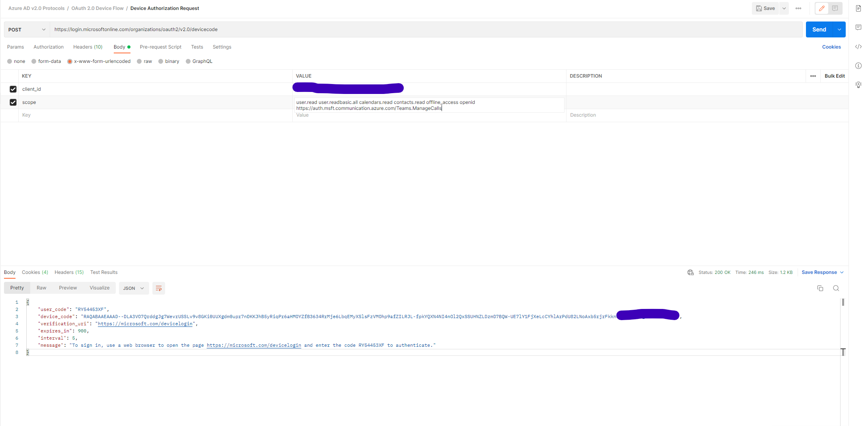Viewport: 868px width, 426px height.
Task: Open the POST method dropdown
Action: click(27, 29)
